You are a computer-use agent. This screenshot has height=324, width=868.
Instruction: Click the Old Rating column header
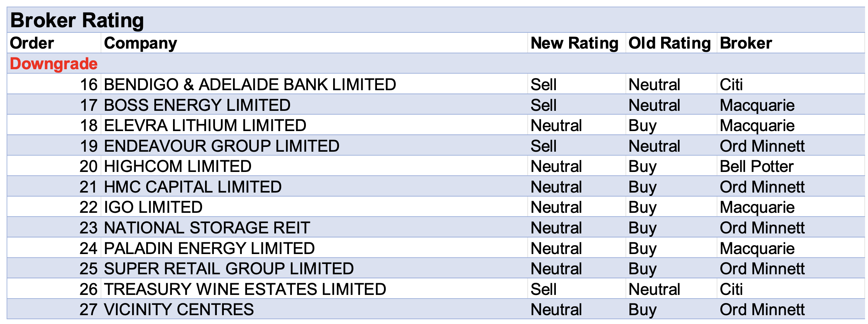click(x=669, y=43)
